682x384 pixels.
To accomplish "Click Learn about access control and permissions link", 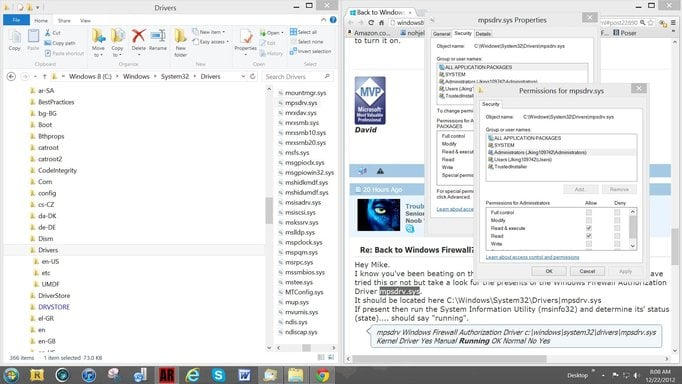I will click(532, 257).
